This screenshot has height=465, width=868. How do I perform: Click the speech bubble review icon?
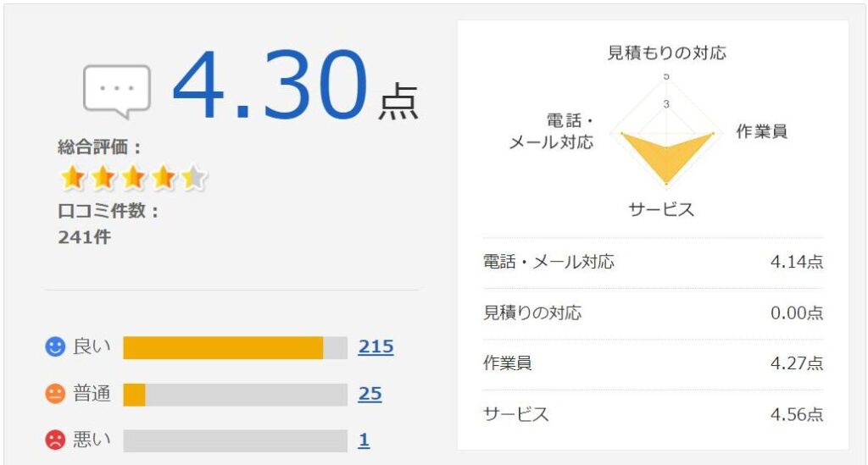tap(117, 91)
